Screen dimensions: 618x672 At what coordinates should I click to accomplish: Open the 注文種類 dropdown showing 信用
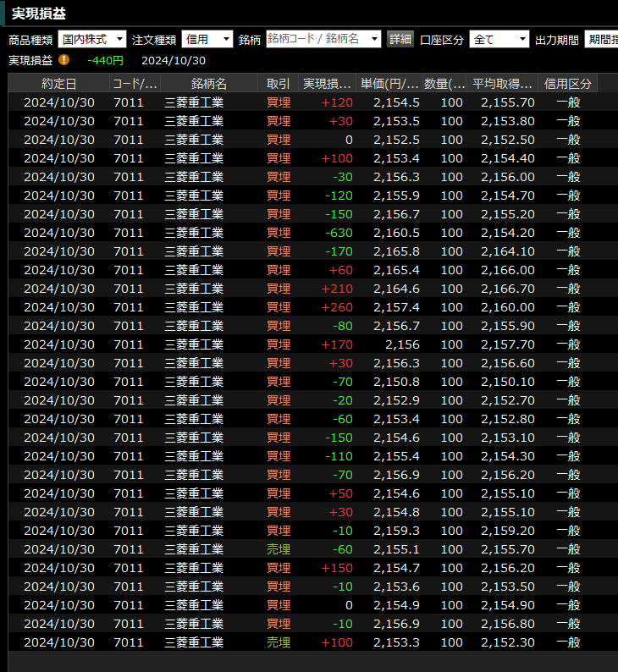pyautogui.click(x=207, y=40)
